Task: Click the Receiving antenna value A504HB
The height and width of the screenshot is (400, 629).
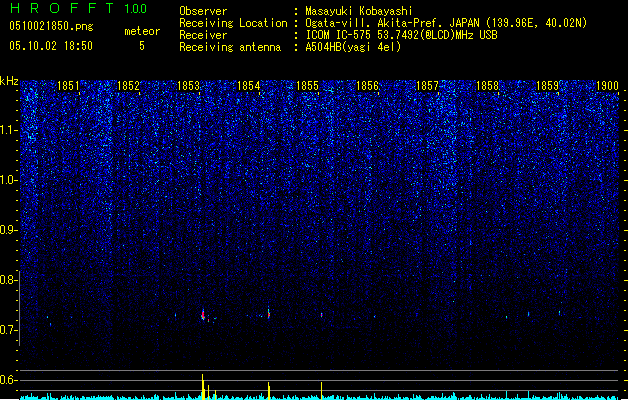Action: pos(324,47)
